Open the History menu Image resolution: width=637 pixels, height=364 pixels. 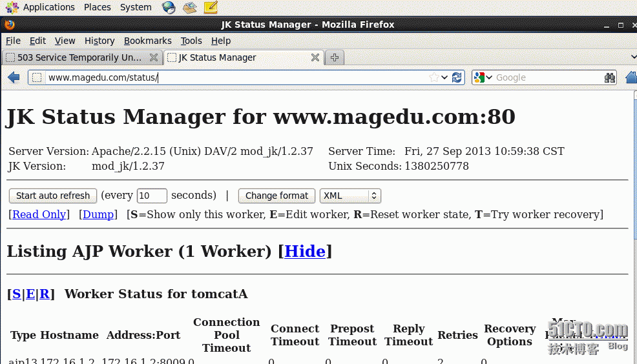tap(99, 41)
